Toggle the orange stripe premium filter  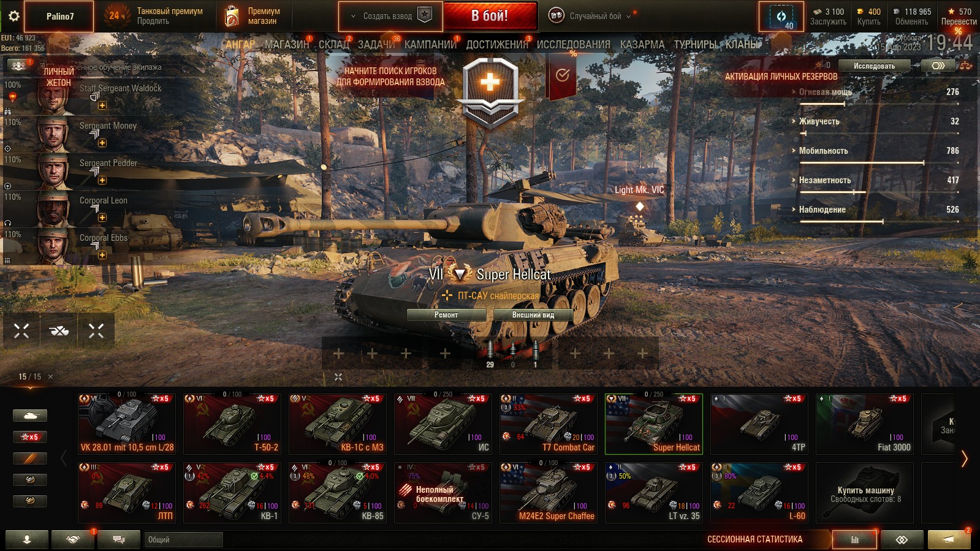(30, 458)
